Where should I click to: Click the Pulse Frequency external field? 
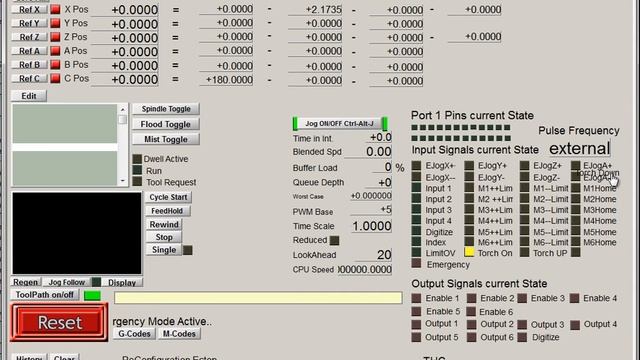580,149
